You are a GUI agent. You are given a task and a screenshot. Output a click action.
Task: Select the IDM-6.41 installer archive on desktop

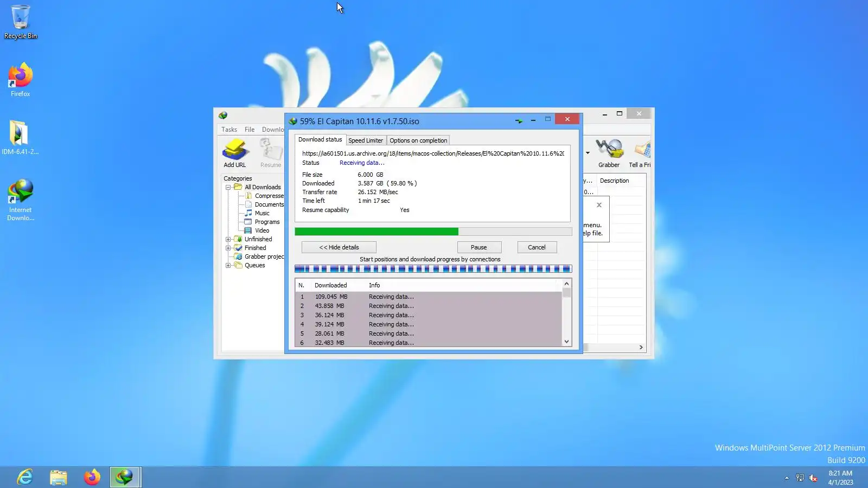(20, 138)
